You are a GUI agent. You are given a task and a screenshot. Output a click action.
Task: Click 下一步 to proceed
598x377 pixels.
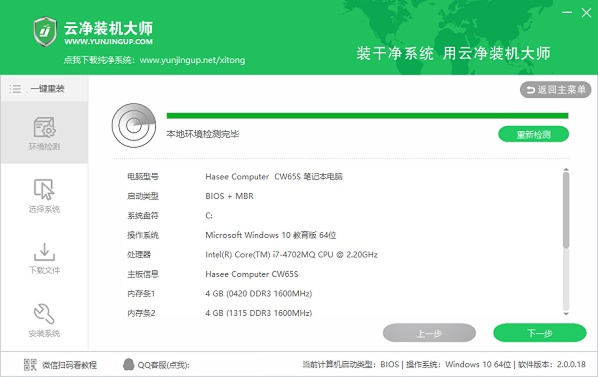(540, 333)
